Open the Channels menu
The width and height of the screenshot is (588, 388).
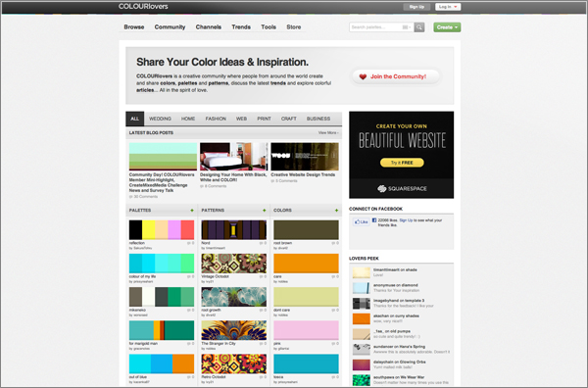209,27
